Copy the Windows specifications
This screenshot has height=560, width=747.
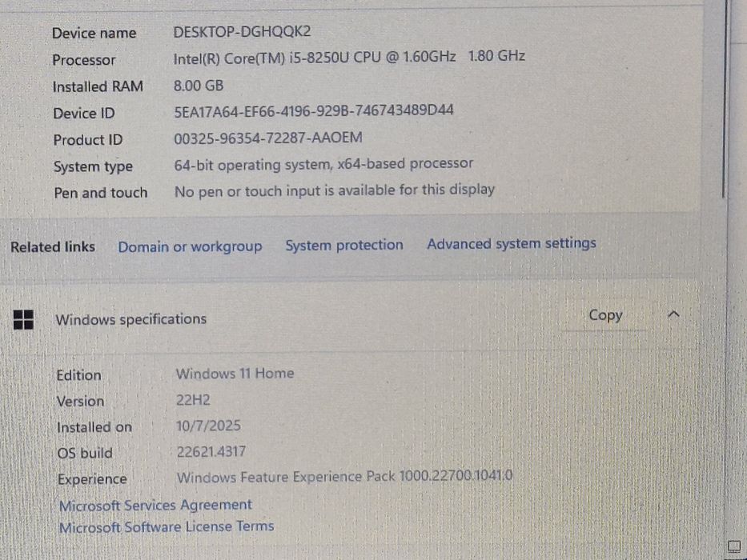coord(605,315)
